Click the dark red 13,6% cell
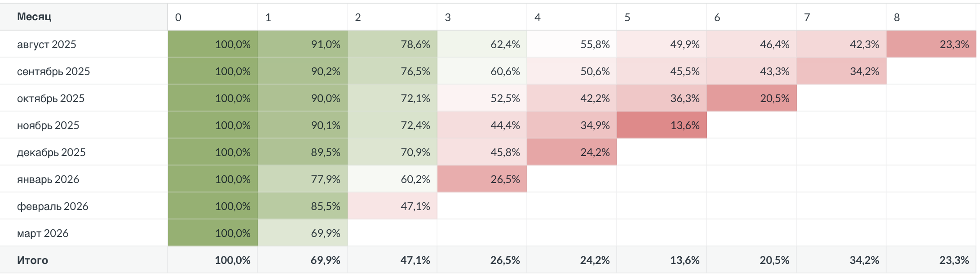Screen dimensions: 980x277 [662, 125]
